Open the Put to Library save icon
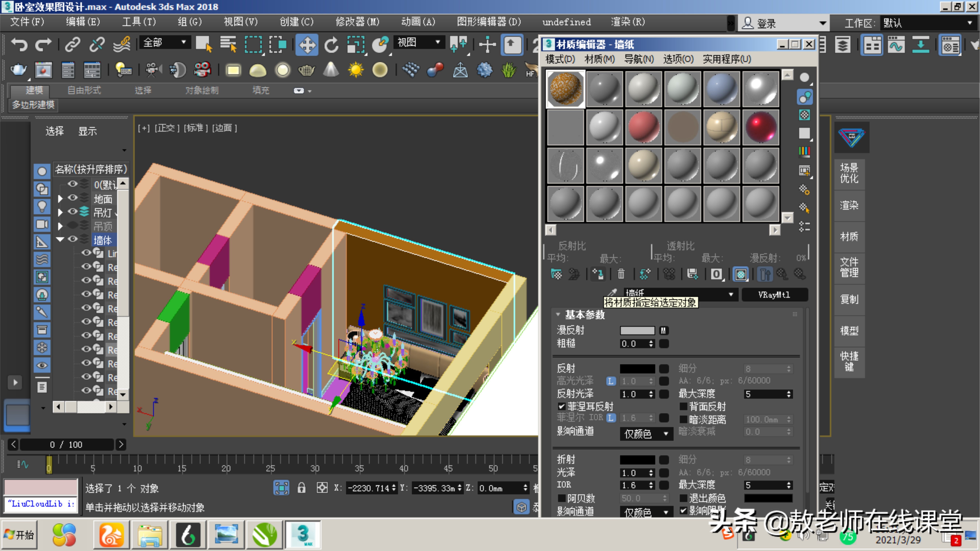The image size is (980, 551). pos(692,274)
